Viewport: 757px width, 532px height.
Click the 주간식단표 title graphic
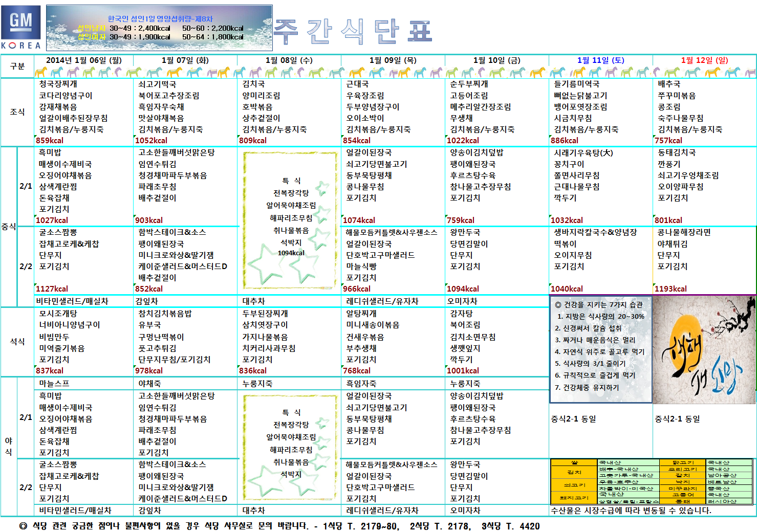[x=353, y=31]
